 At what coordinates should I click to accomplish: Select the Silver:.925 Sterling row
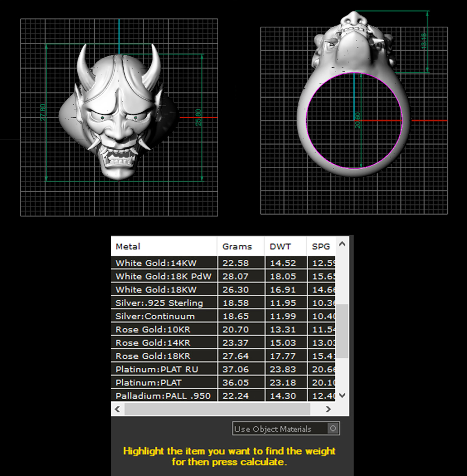tap(223, 303)
